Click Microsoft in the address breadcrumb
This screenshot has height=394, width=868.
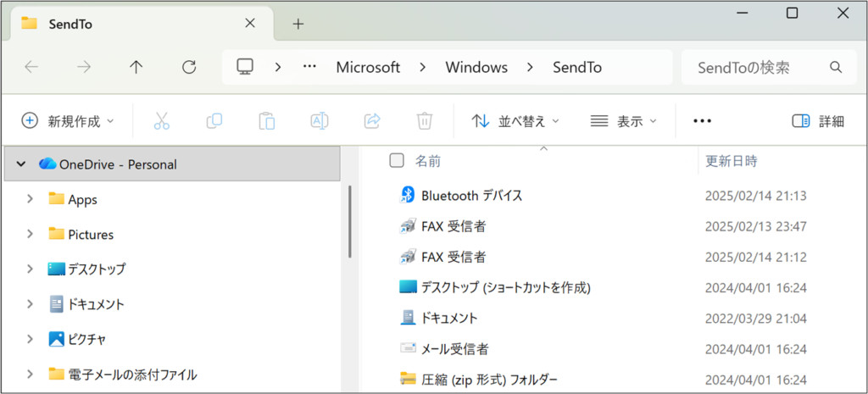368,67
